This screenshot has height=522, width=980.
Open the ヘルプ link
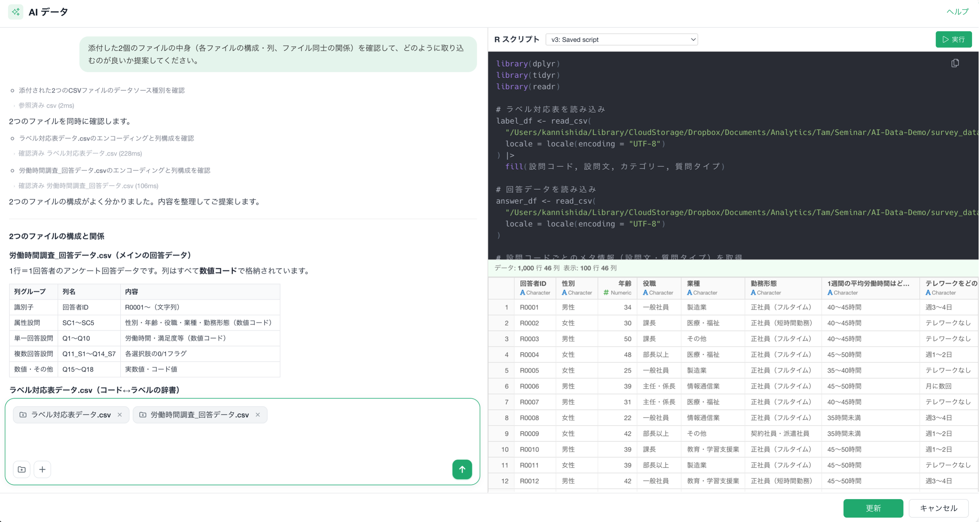pyautogui.click(x=957, y=12)
